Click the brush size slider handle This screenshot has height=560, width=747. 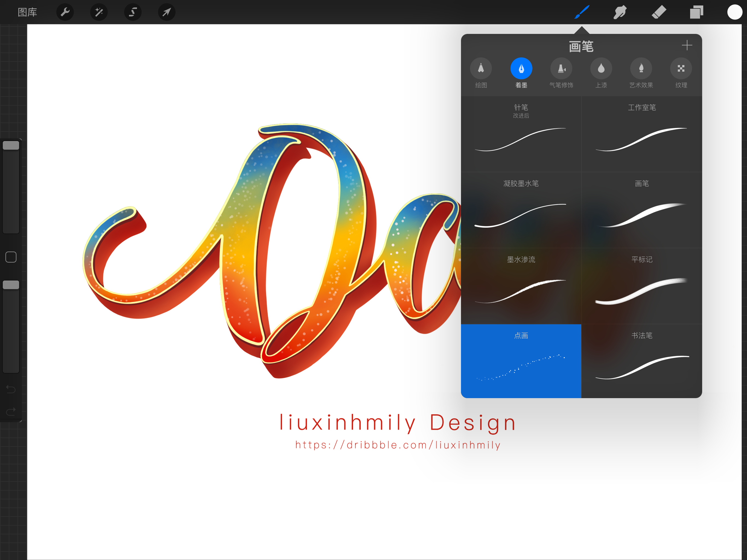click(x=11, y=145)
